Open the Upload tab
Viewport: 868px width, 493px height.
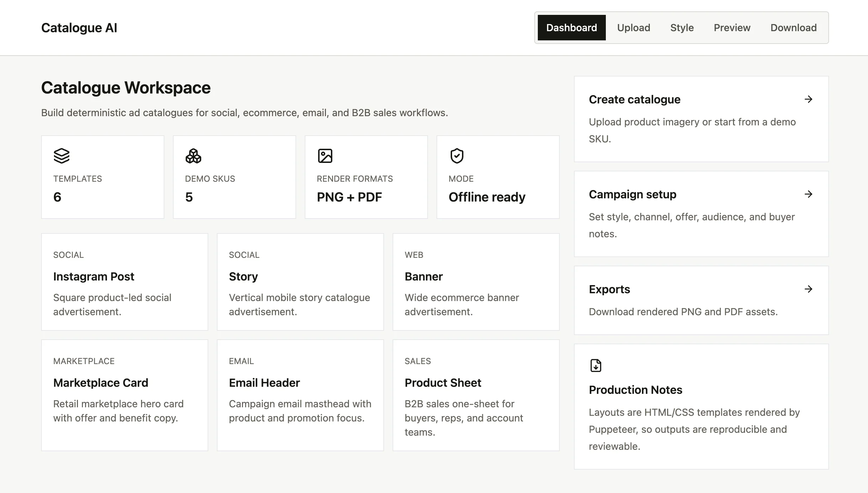coord(633,28)
